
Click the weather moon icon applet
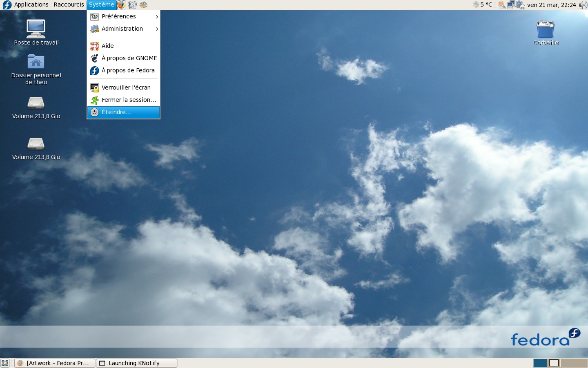(476, 5)
